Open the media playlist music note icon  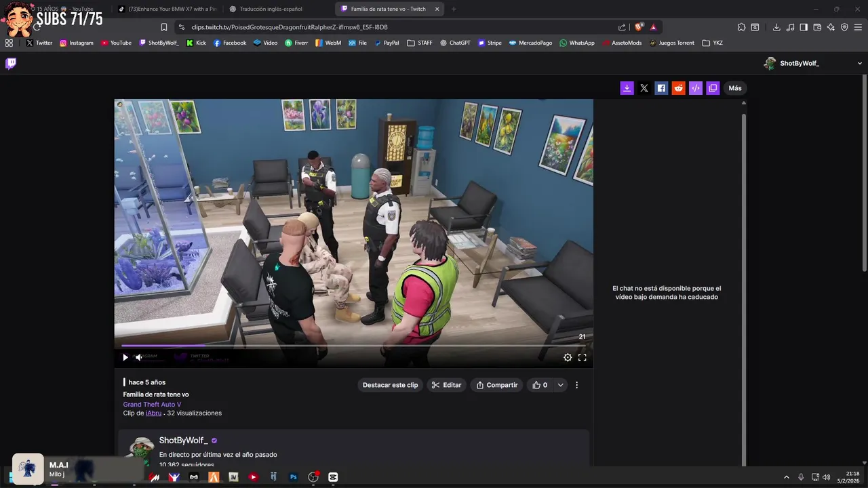790,27
